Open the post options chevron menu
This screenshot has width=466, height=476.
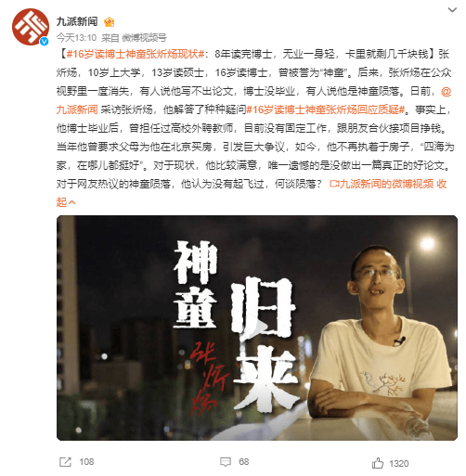(x=452, y=9)
